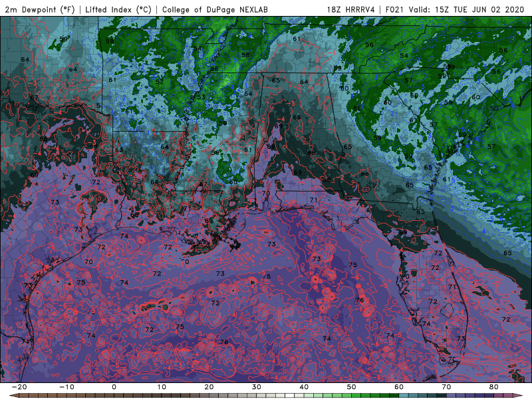The image size is (532, 399).
Task: Click the '10' tick label on the color scale
Action: [x=162, y=387]
